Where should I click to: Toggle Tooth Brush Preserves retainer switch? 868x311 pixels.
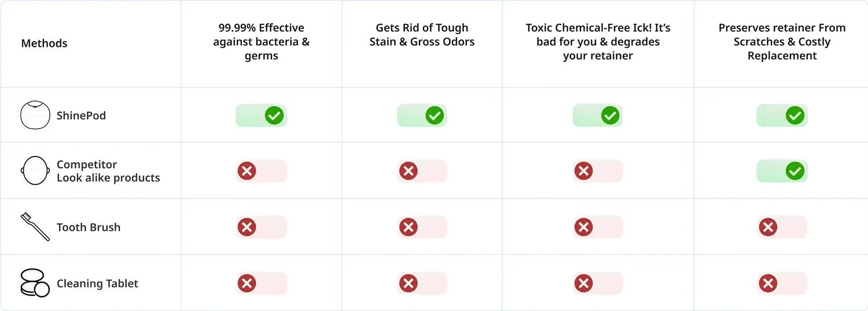pos(782,227)
